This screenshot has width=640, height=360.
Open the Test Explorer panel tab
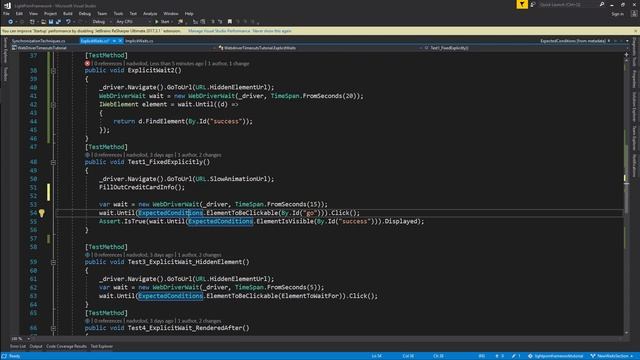coord(102,347)
